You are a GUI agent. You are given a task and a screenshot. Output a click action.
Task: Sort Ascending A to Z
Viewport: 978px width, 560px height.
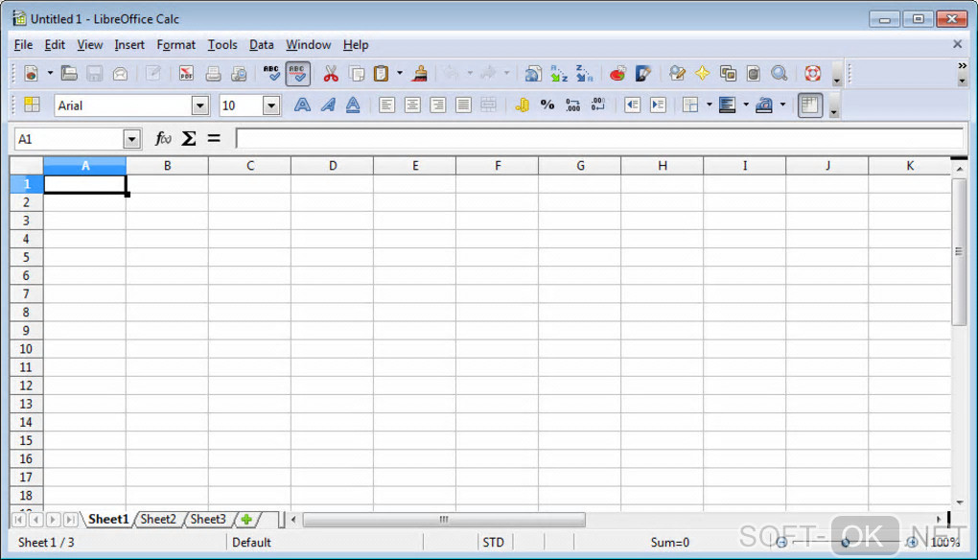[559, 74]
